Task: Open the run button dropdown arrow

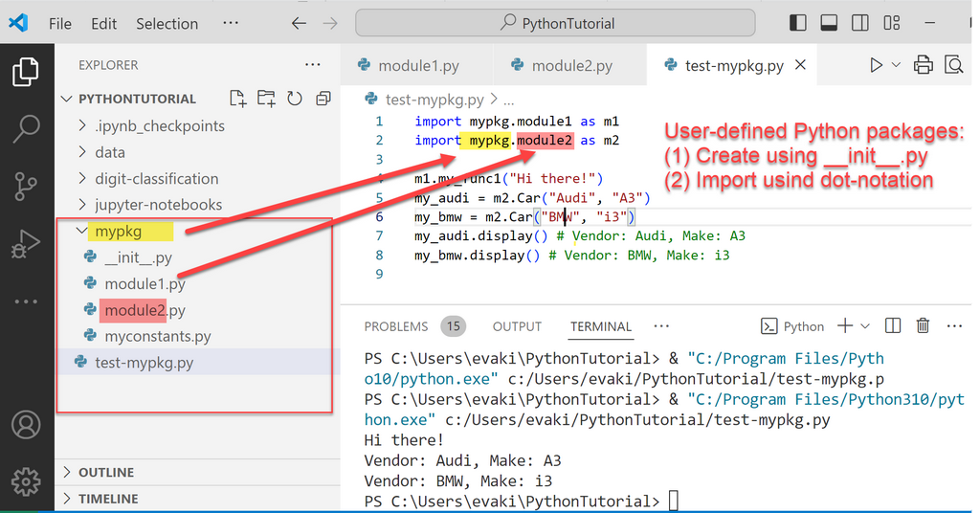Action: pyautogui.click(x=896, y=65)
